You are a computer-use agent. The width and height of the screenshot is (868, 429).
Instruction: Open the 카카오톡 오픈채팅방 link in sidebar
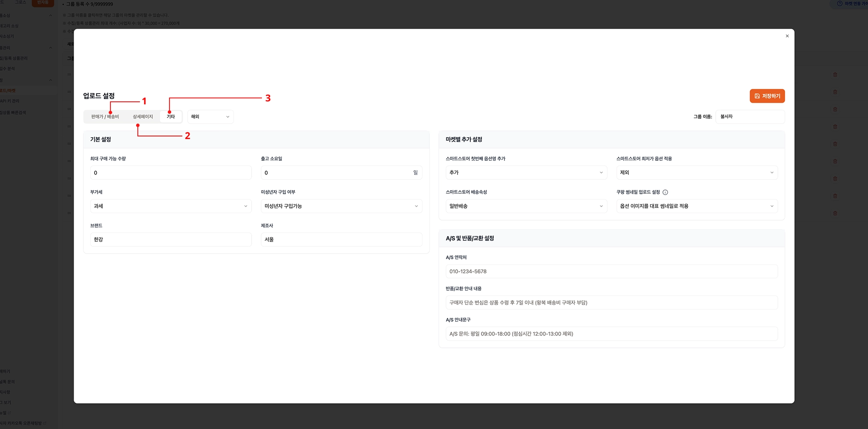[23, 423]
